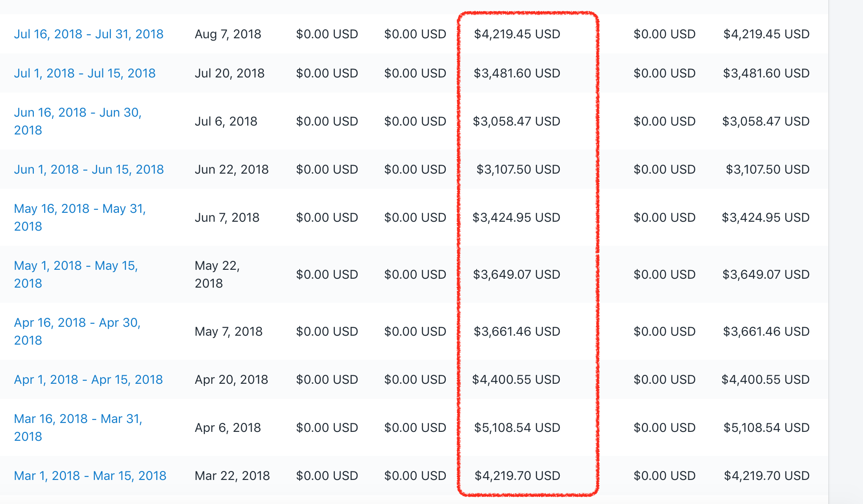Open the Mar 1 - Mar 15, 2018 period link
Screen dimensions: 863x504
pyautogui.click(x=90, y=476)
